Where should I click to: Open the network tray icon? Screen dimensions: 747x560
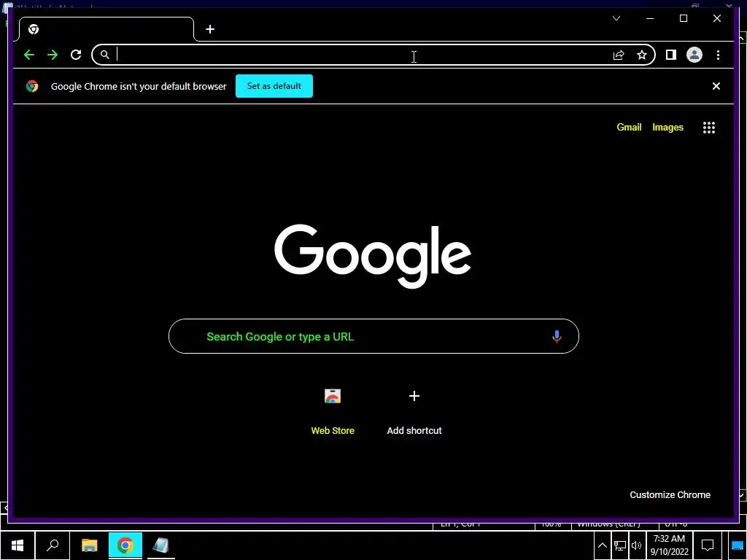(620, 545)
